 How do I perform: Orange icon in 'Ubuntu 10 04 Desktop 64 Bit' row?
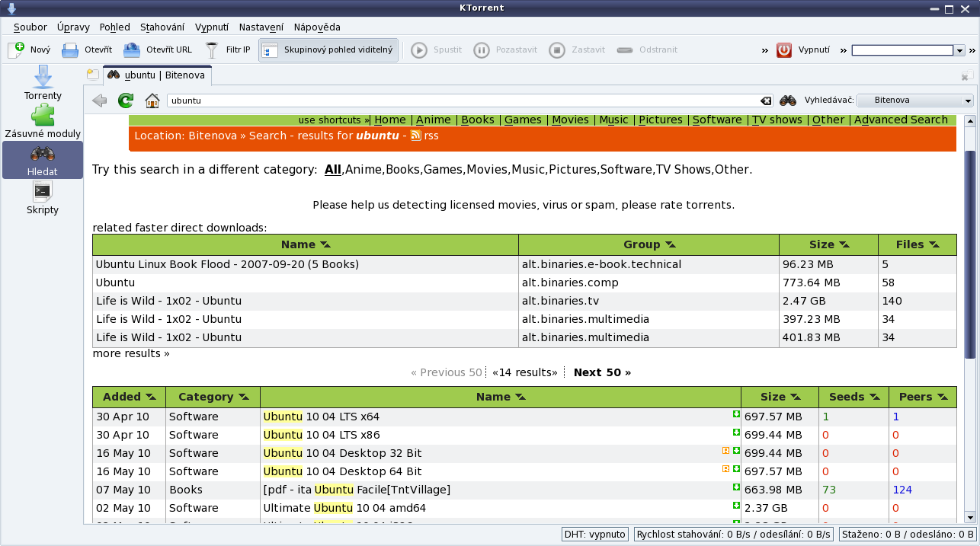click(x=725, y=469)
